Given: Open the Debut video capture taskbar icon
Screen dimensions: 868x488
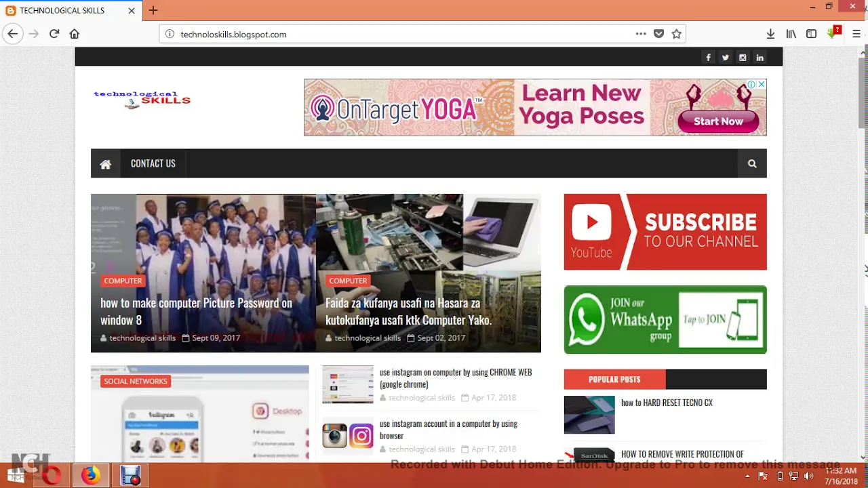Looking at the screenshot, I should pyautogui.click(x=130, y=476).
